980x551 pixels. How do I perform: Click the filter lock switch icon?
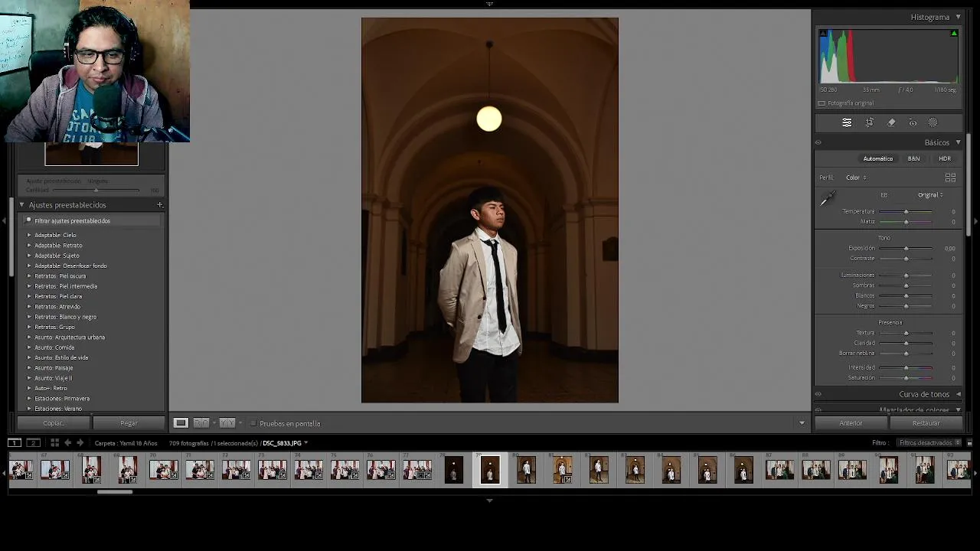969,443
